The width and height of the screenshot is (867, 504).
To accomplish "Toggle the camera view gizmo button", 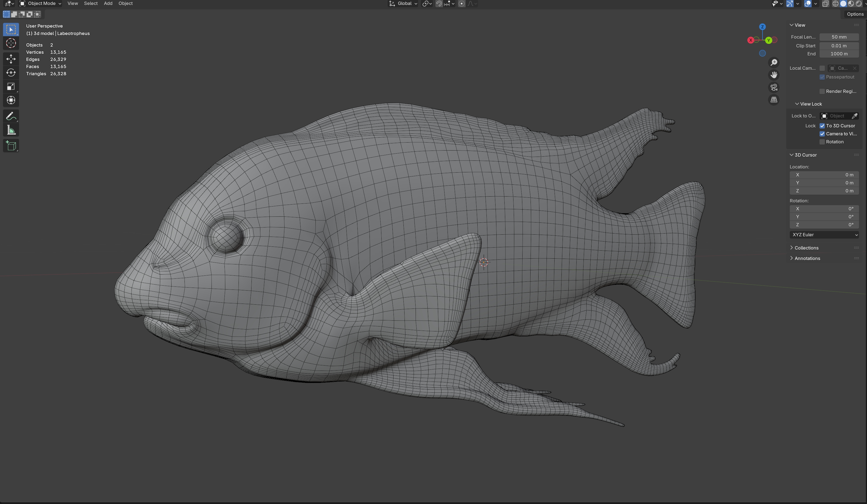I will 774,87.
